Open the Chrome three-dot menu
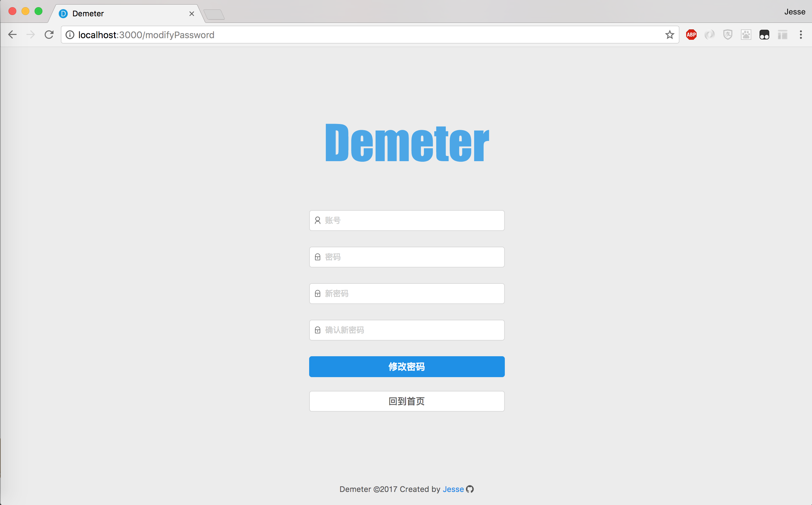Viewport: 812px width, 505px height. point(801,35)
